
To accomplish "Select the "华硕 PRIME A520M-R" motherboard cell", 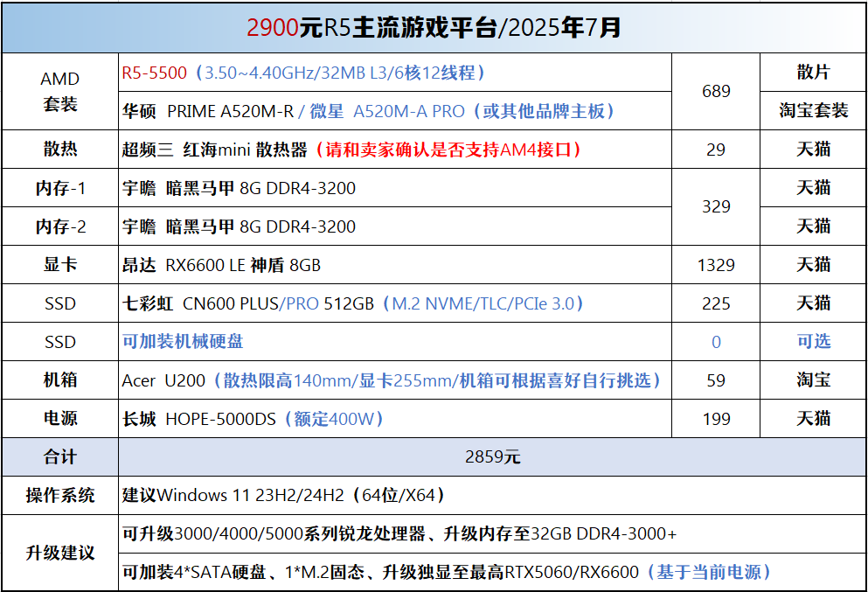I will click(395, 111).
